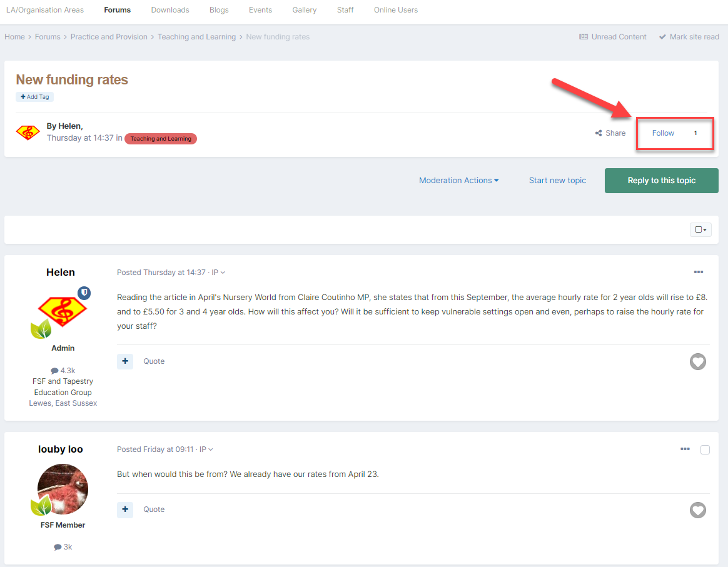
Task: Expand the IP dropdown on louby loo's post
Action: pyautogui.click(x=206, y=449)
